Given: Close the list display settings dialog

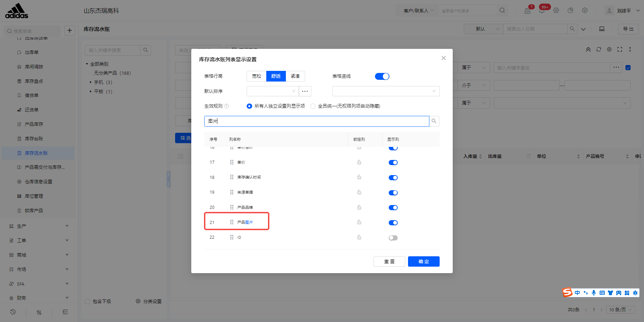Looking at the screenshot, I should pyautogui.click(x=443, y=58).
